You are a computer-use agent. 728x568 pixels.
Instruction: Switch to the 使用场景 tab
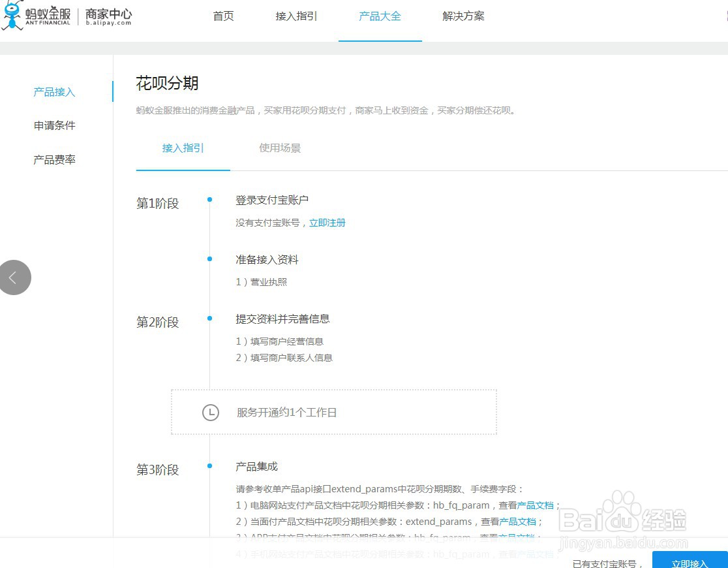click(x=280, y=148)
